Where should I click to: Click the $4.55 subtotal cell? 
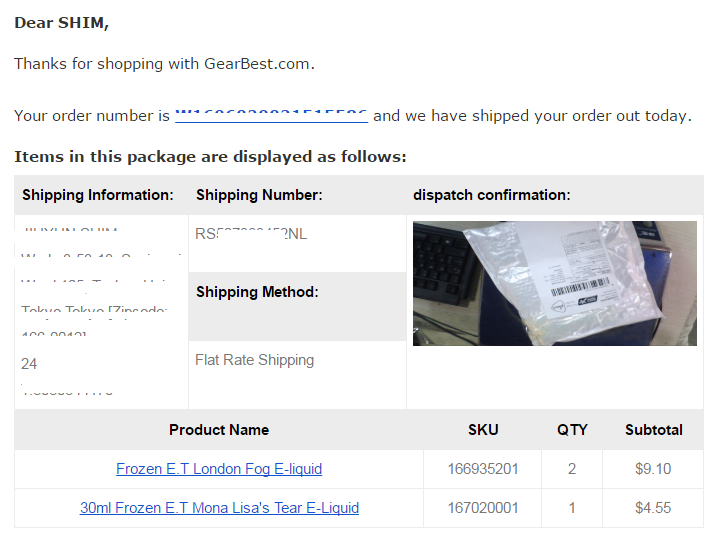click(x=653, y=508)
